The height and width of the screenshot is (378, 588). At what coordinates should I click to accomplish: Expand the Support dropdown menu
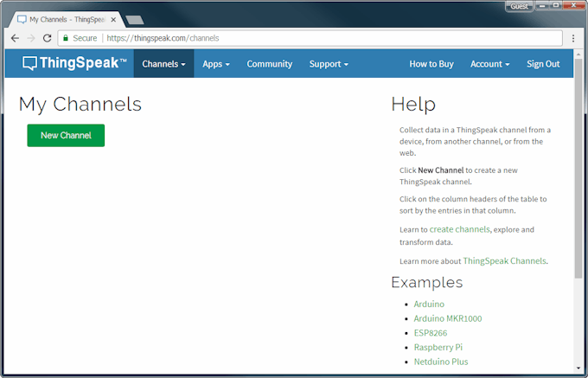coord(329,64)
